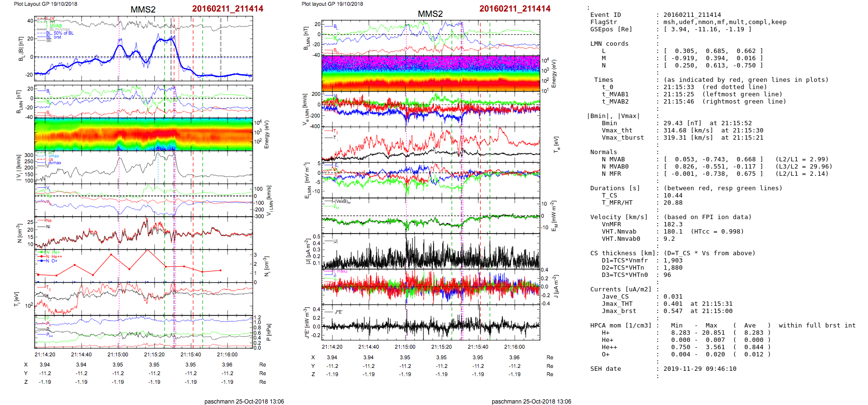Select the |J| current density panel

tap(430, 251)
